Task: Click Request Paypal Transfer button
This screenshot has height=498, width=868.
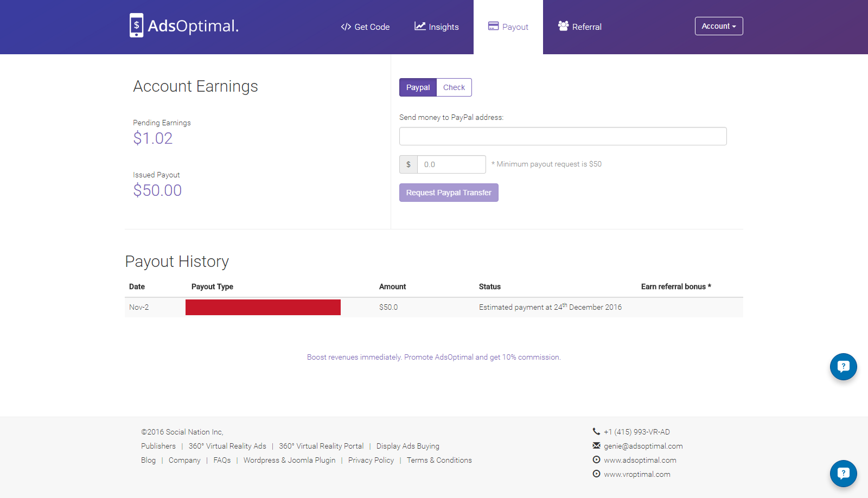Action: [x=449, y=193]
